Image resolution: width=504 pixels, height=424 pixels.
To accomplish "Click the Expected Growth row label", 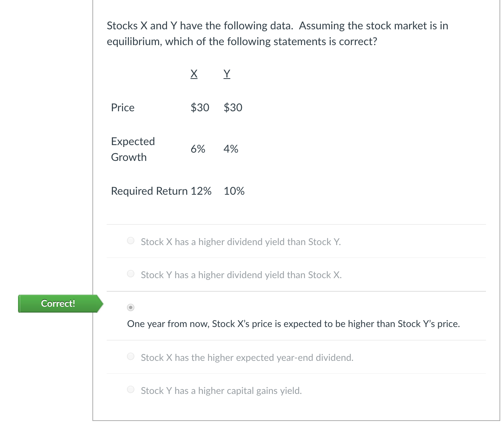I will tap(133, 149).
